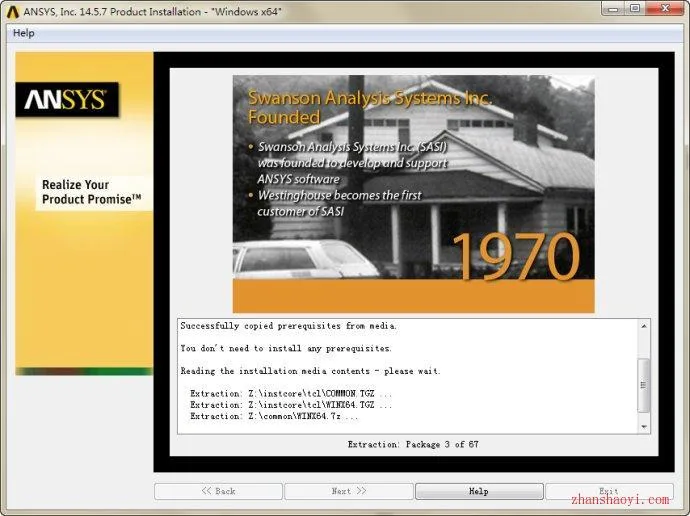This screenshot has width=690, height=516.
Task: Click the 'Realize Your Product Promise' banner
Action: coord(92,192)
